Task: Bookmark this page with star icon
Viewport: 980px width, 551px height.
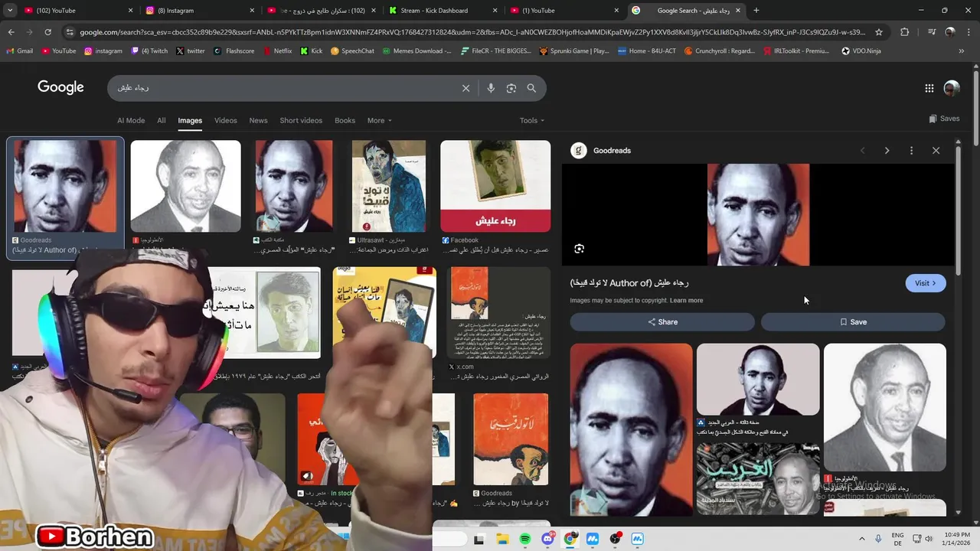Action: click(879, 32)
